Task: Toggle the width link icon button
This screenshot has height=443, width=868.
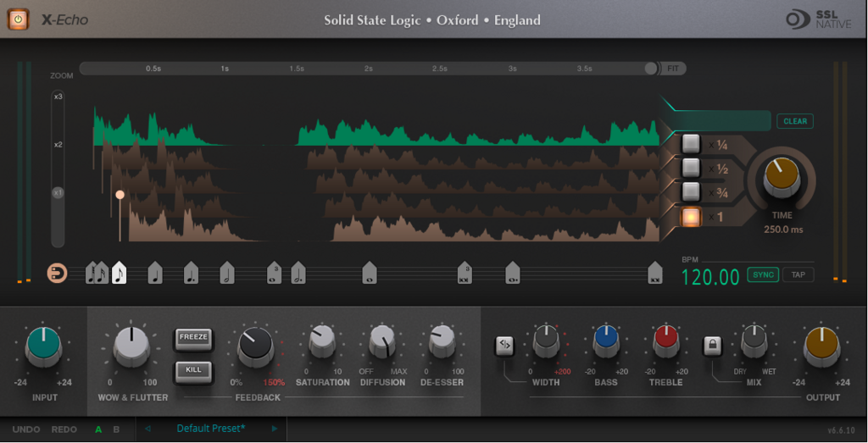Action: pyautogui.click(x=504, y=346)
